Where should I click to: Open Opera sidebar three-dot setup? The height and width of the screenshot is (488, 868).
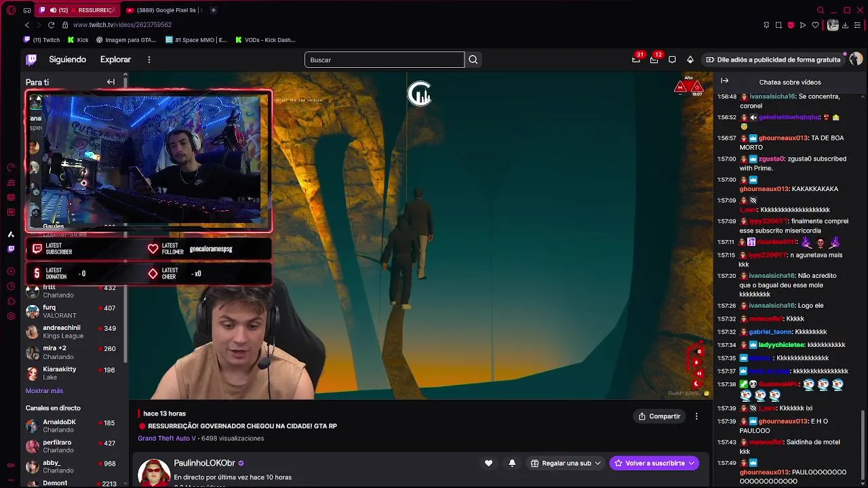point(11,480)
